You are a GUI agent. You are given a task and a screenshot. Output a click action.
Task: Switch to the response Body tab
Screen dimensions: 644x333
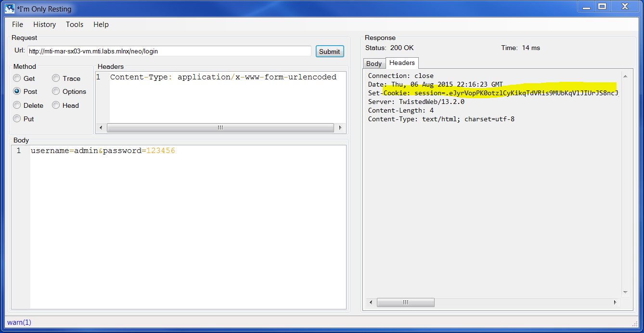374,63
